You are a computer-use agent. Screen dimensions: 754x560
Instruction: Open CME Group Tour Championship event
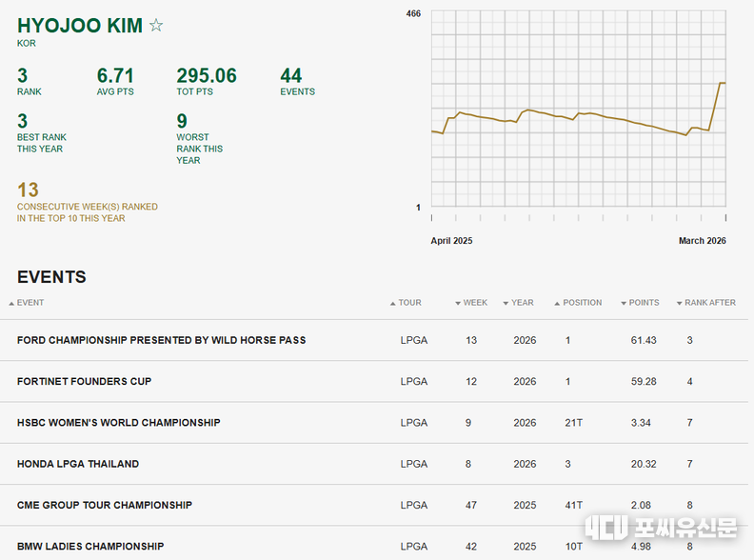click(x=105, y=505)
